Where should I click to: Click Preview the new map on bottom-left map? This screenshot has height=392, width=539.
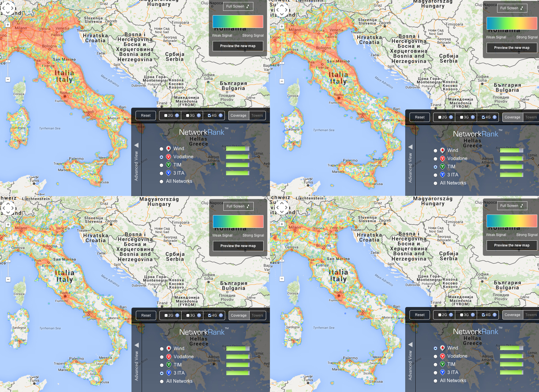coord(238,246)
